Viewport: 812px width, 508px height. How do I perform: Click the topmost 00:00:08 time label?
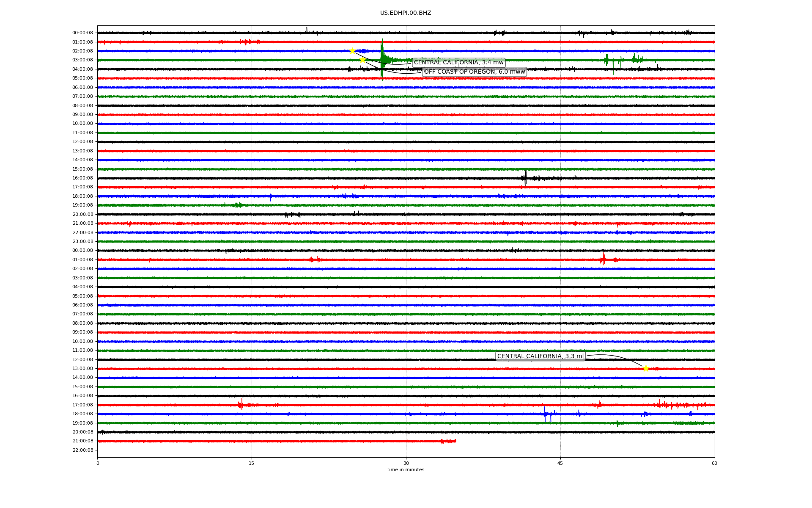[82, 33]
